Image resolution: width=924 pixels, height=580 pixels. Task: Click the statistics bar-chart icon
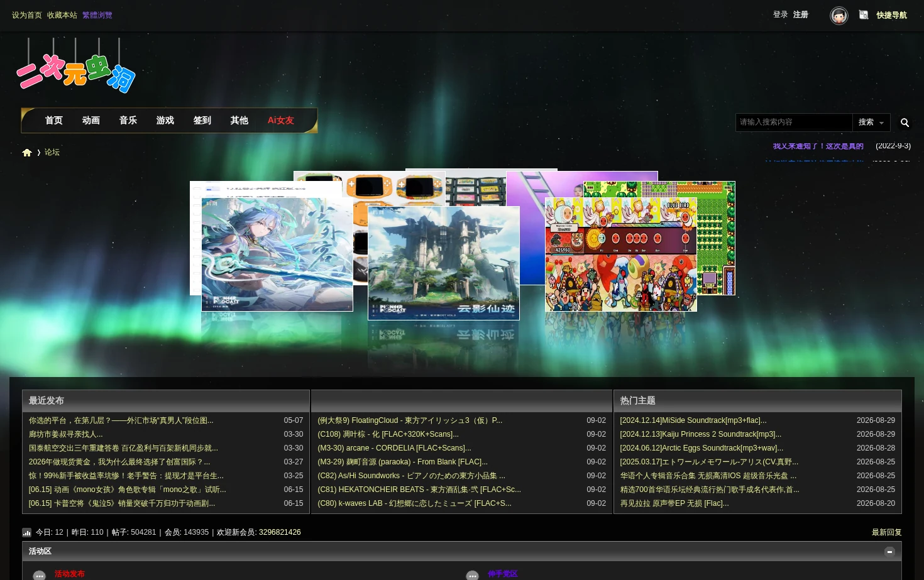coord(26,532)
